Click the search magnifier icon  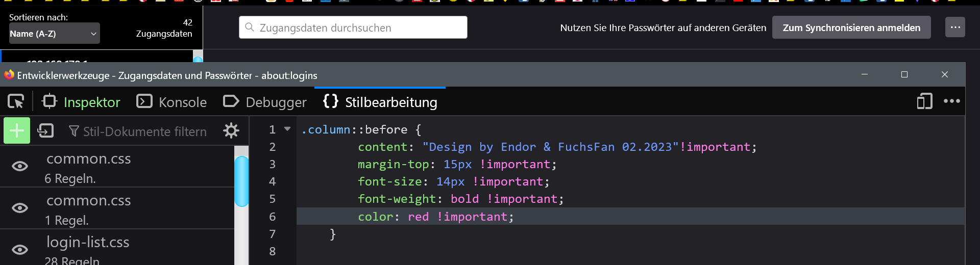pos(250,28)
